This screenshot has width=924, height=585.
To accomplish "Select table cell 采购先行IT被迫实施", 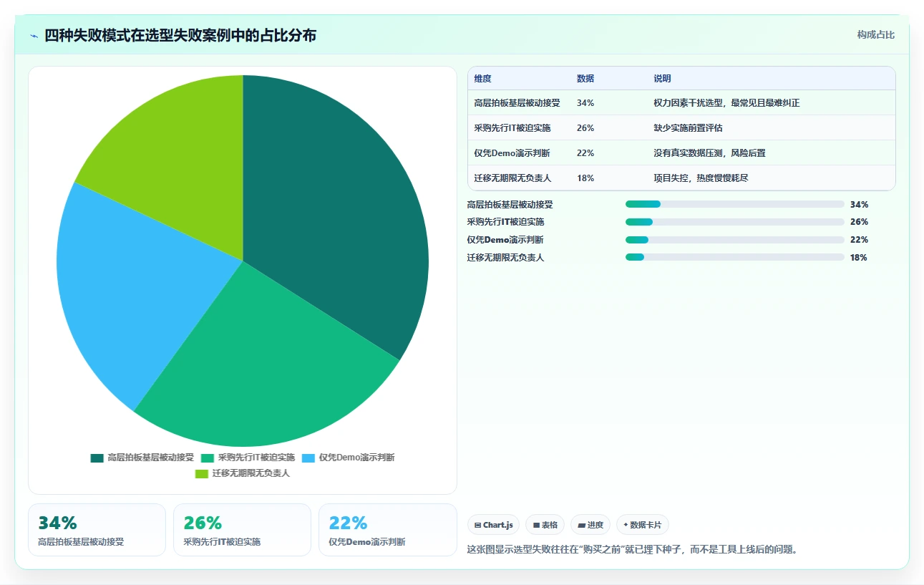I will pyautogui.click(x=512, y=128).
